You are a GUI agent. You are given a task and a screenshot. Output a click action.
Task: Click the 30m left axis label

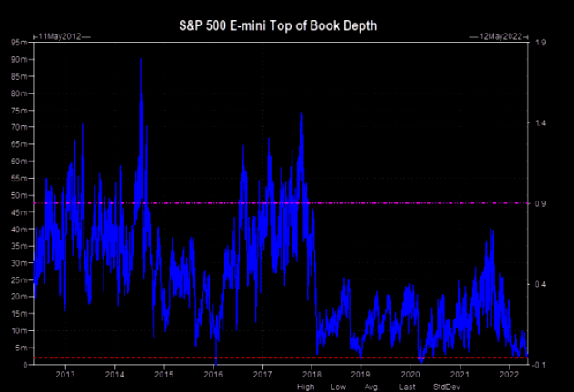pyautogui.click(x=19, y=263)
